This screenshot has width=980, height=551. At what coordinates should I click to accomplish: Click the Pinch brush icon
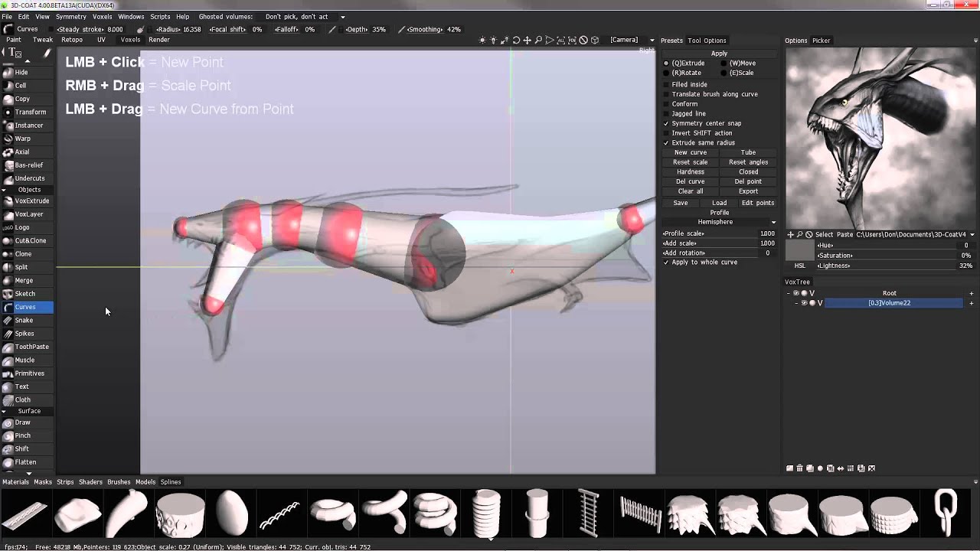click(8, 436)
